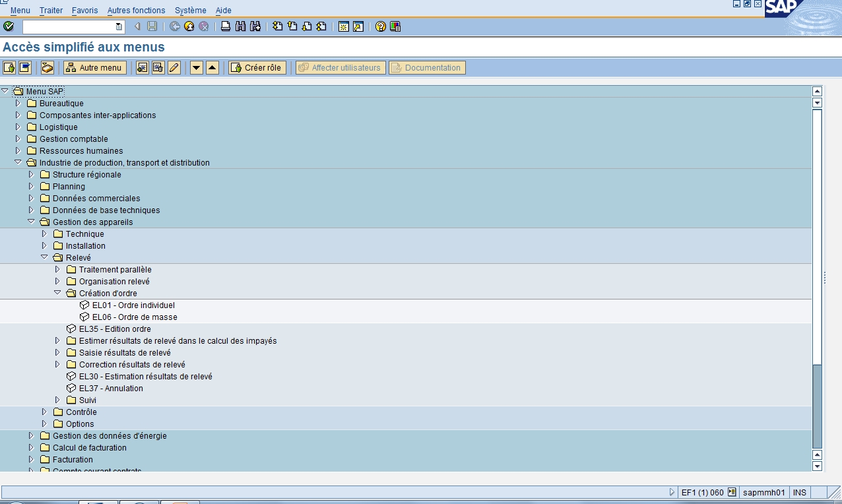Collapse the Relevé node triangle
The image size is (842, 504).
point(44,257)
